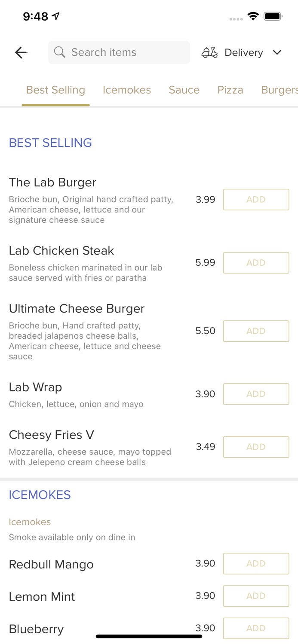Screen dimensions: 298x644
Task: Collapse the Delivery selector arrow
Action: [277, 52]
